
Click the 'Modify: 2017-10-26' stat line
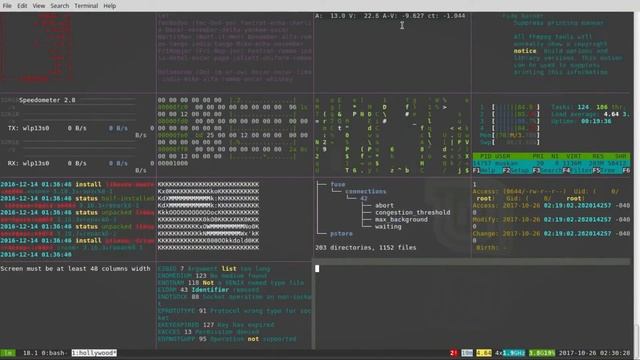pyautogui.click(x=551, y=220)
